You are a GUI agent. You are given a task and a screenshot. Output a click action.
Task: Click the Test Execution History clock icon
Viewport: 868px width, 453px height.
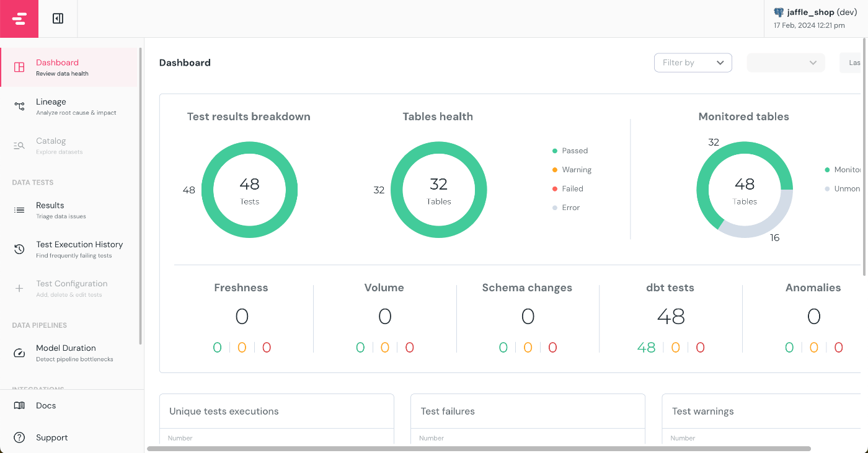(x=19, y=249)
